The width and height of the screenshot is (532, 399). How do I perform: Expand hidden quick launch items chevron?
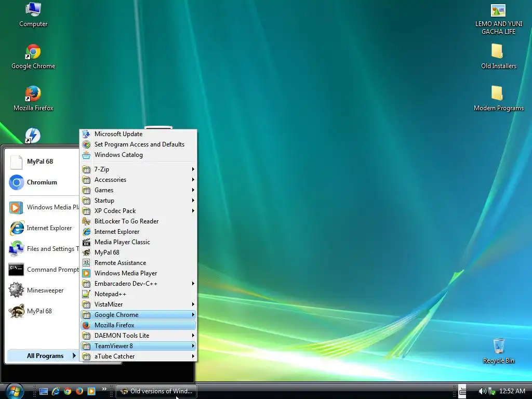coord(104,389)
